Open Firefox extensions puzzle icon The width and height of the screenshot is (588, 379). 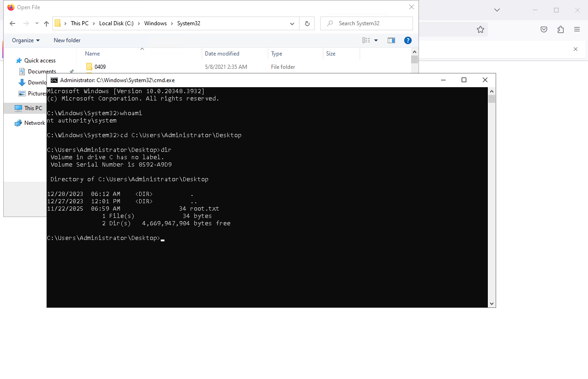(560, 29)
